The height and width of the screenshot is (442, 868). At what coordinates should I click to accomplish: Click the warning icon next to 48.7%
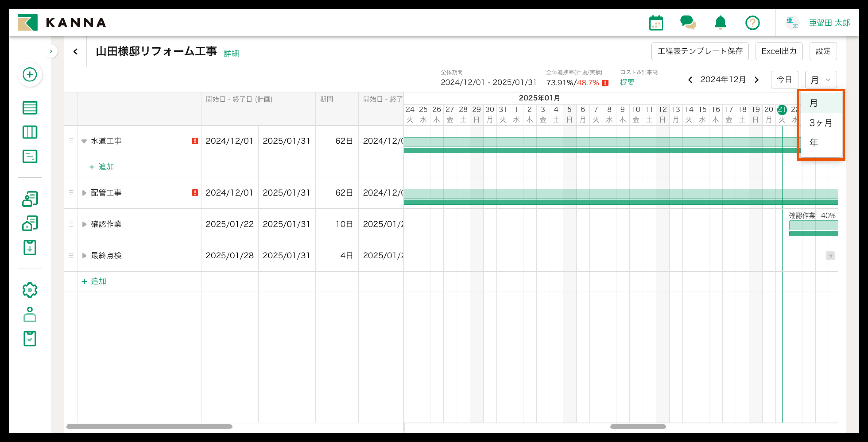[605, 83]
